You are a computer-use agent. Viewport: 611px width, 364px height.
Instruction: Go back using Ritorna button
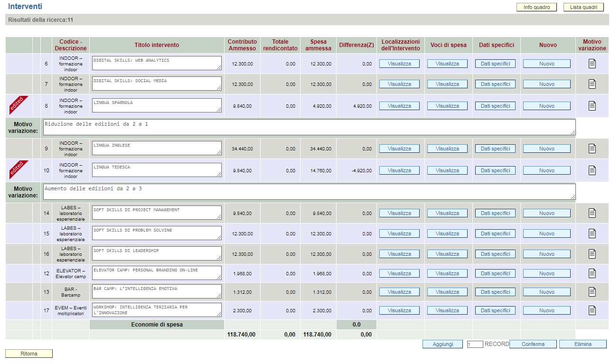point(29,354)
